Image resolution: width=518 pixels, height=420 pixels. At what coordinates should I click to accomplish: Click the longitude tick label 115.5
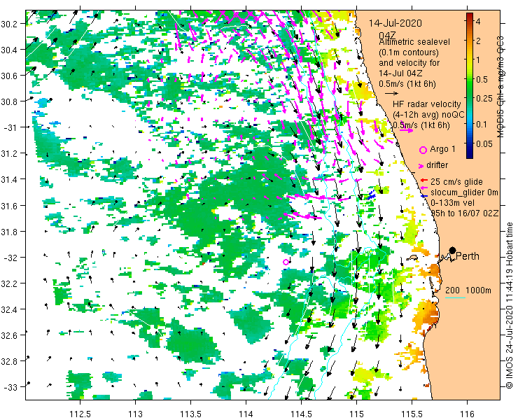[412, 414]
